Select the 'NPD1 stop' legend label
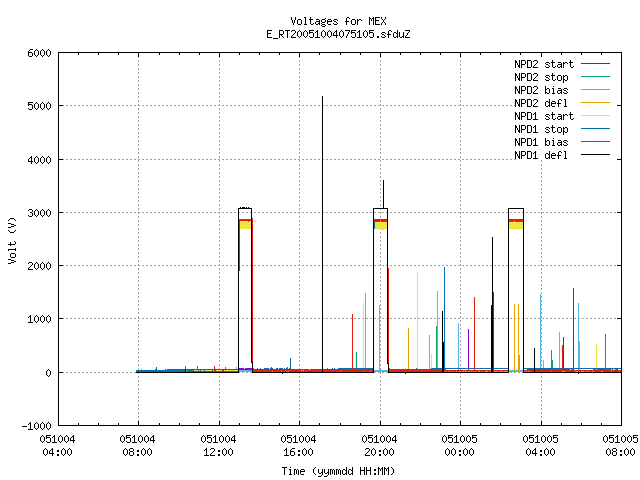 click(541, 129)
